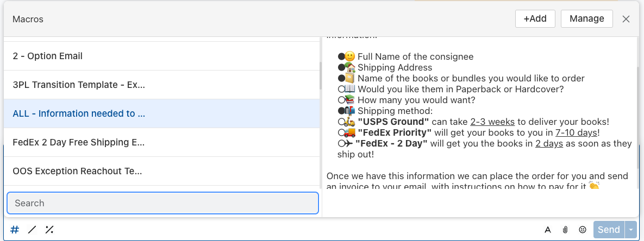Click the Manage macros button
Screen dimensions: 644x241
coord(586,19)
